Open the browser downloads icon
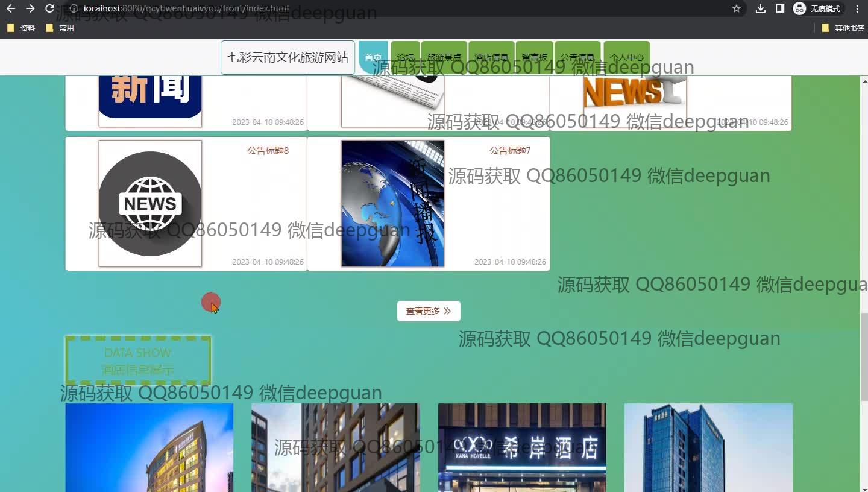 761,8
